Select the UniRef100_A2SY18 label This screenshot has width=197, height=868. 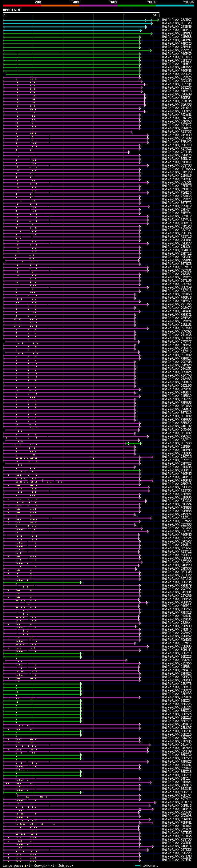coord(177,50)
